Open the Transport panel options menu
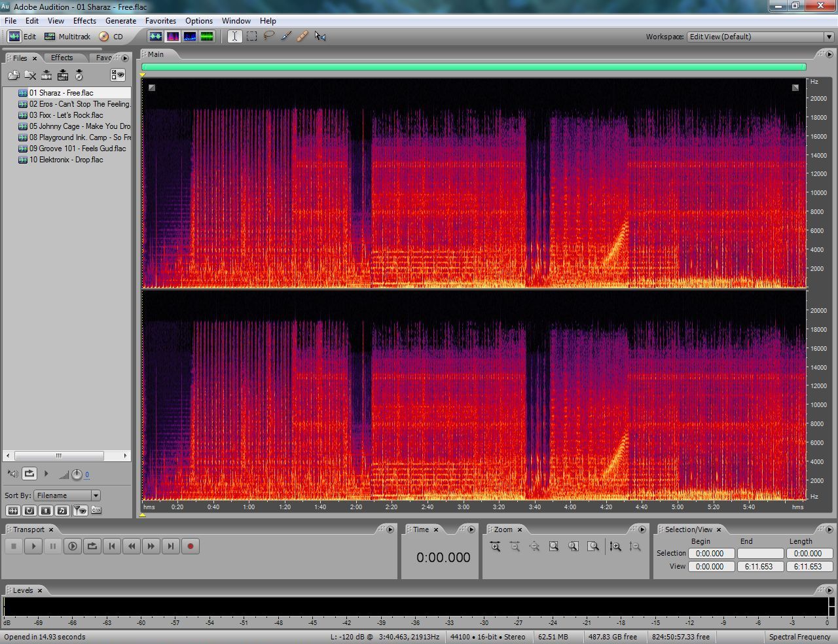 390,529
